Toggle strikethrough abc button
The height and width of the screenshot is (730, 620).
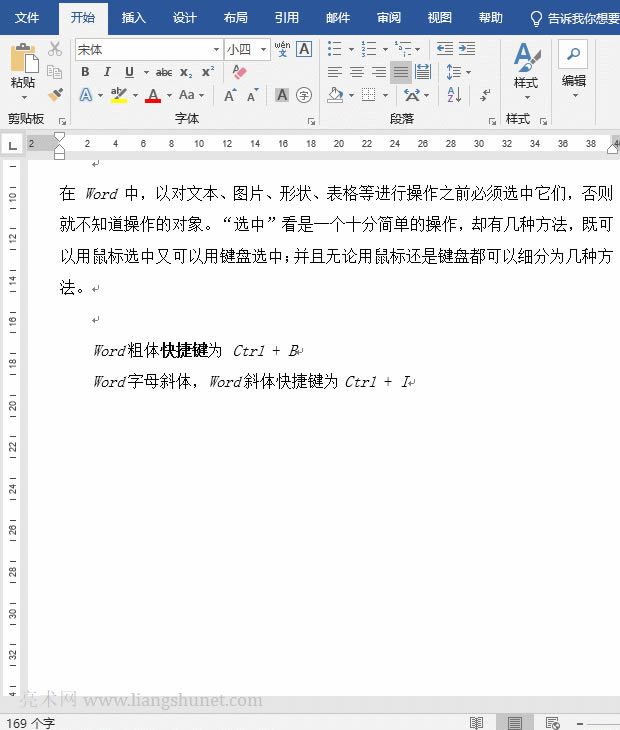tap(164, 72)
